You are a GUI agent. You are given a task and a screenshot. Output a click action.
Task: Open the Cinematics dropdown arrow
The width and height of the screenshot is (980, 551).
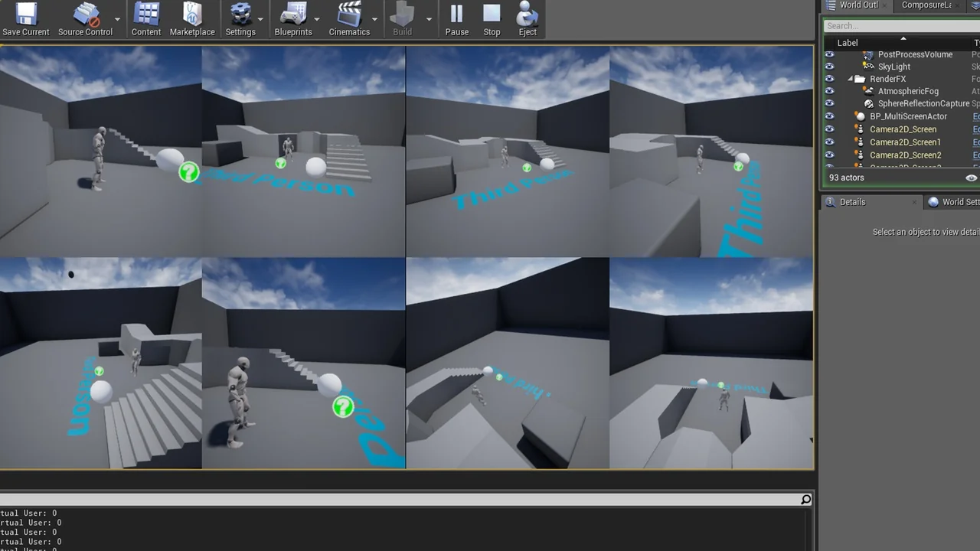pos(374,19)
